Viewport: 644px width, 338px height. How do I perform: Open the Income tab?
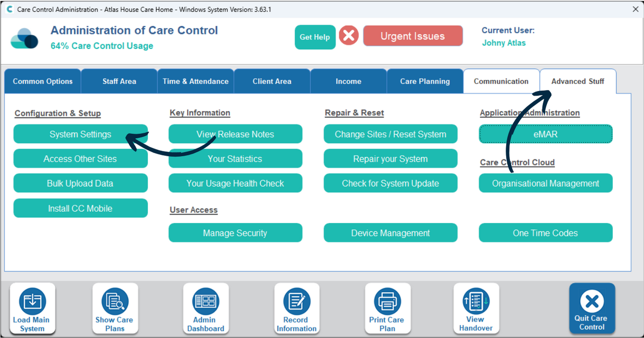coord(349,81)
